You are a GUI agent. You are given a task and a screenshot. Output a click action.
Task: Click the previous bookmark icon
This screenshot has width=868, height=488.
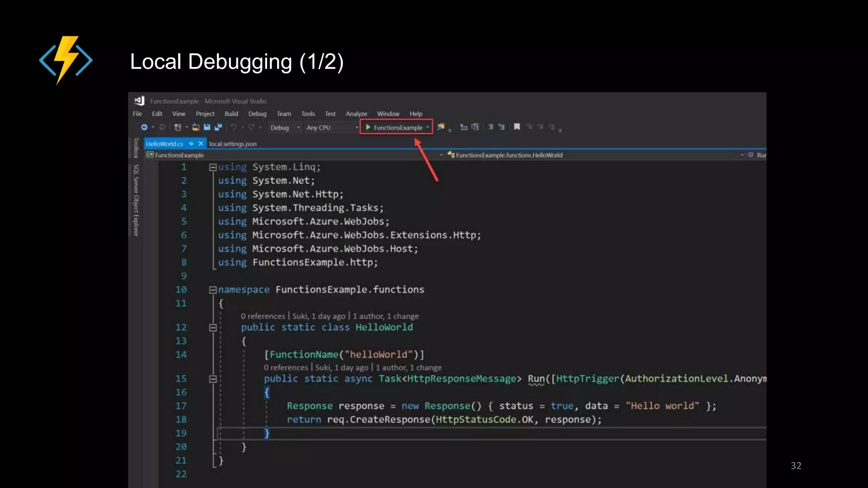[529, 127]
